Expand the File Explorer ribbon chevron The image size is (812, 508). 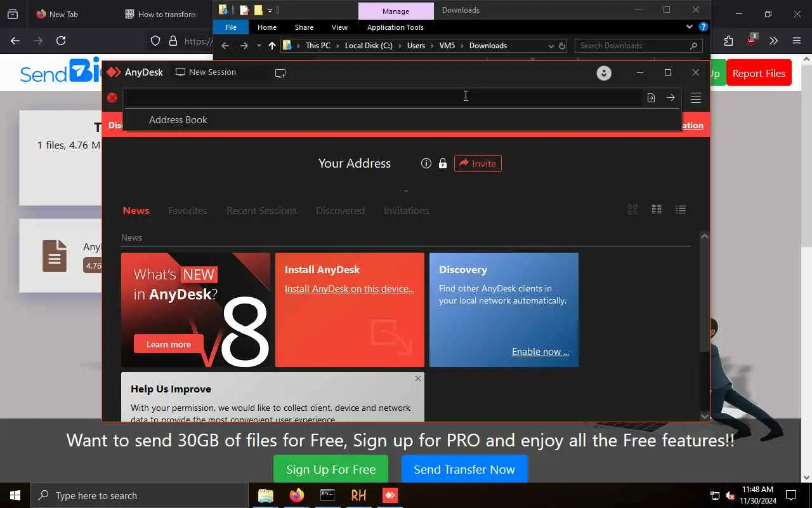[690, 27]
